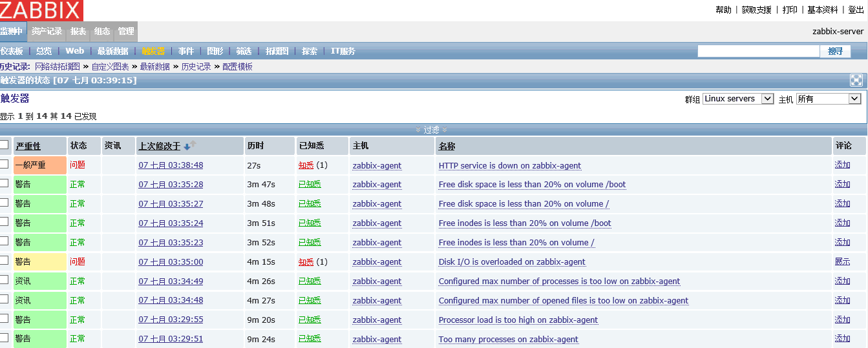Open Too many processes on zabbix-agent link

pos(509,340)
